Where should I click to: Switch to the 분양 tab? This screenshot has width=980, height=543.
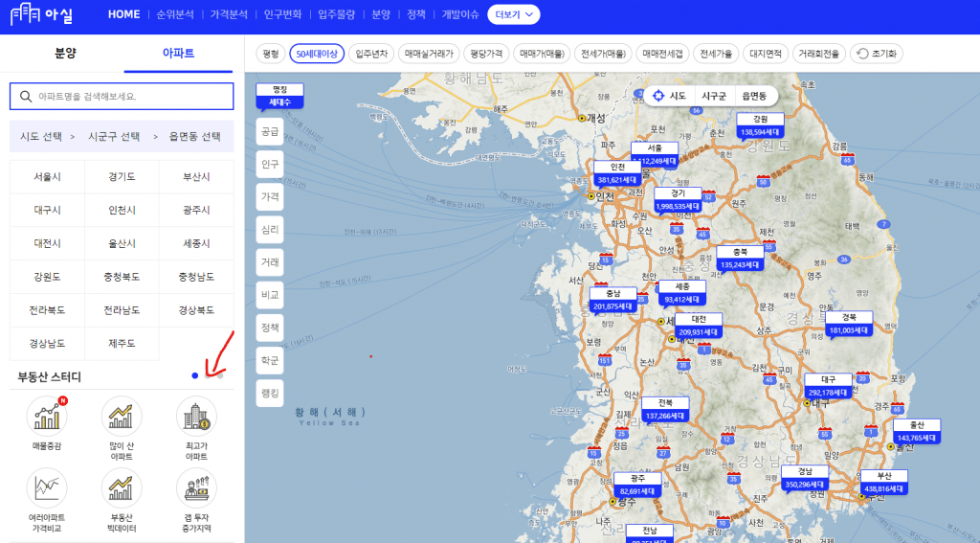pos(65,53)
